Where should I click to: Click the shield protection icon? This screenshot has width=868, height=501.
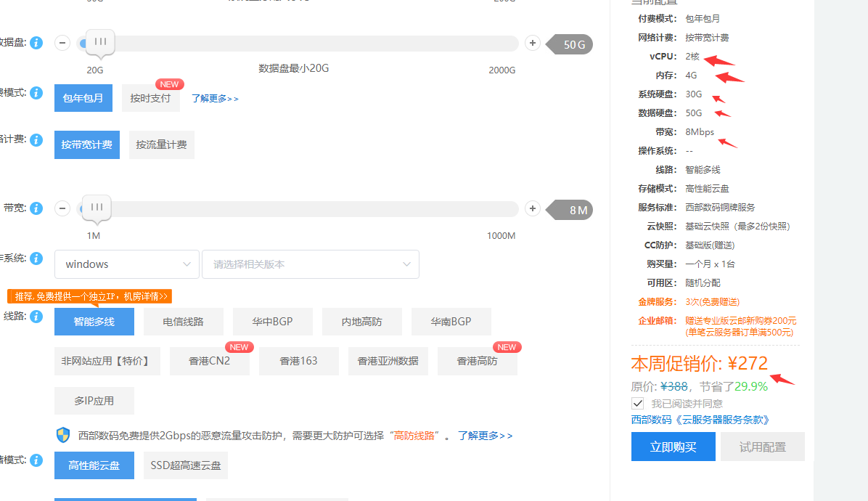tap(63, 435)
